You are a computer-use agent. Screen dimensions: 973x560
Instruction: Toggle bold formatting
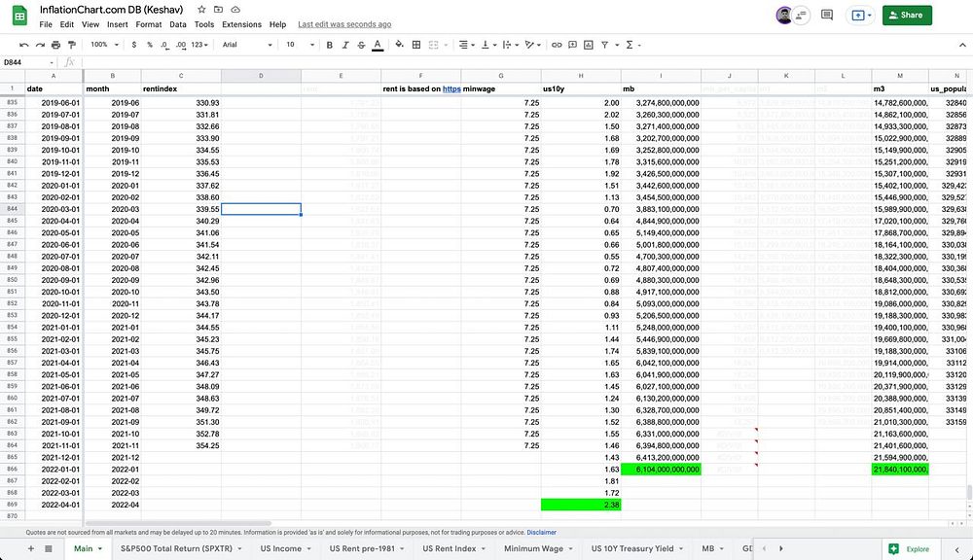coord(330,45)
